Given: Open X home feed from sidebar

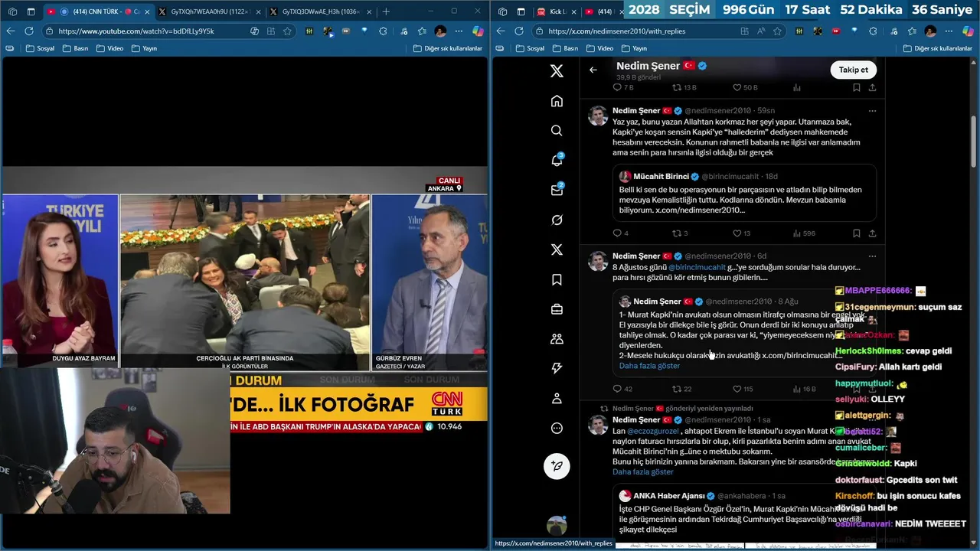Looking at the screenshot, I should 557,101.
